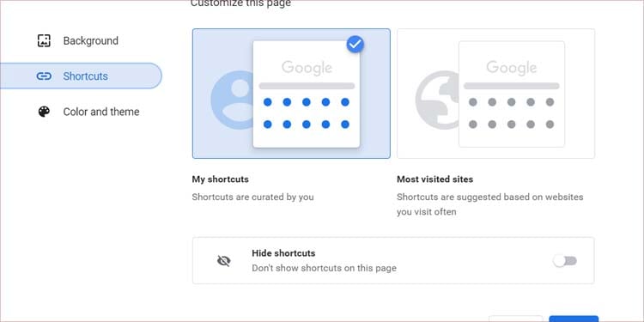Screen dimensions: 644x322
Task: Select the My shortcuts option card
Action: [x=291, y=94]
